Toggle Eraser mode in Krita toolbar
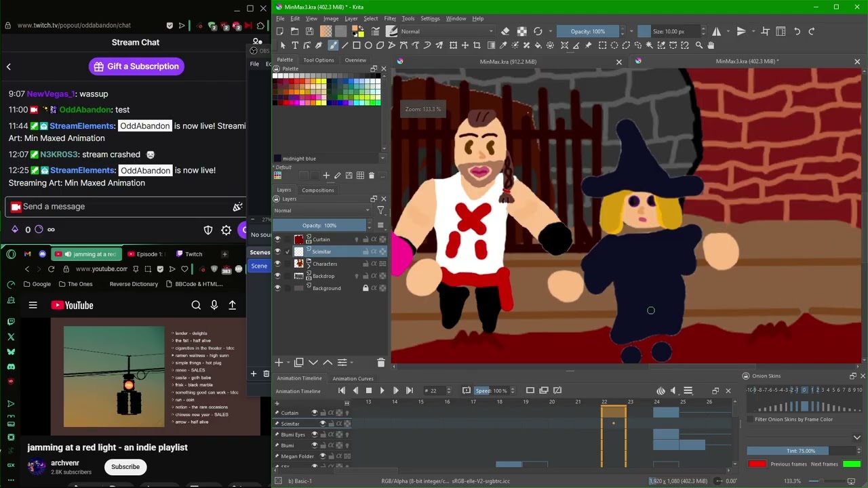This screenshot has height=488, width=868. [505, 31]
